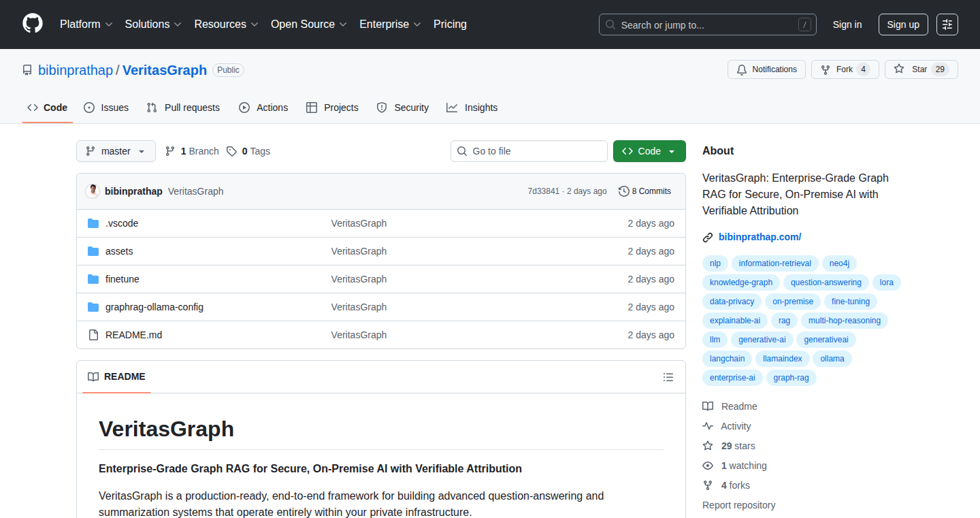The height and width of the screenshot is (518, 980).
Task: Click the bell icon in Notifications button
Action: [x=742, y=69]
